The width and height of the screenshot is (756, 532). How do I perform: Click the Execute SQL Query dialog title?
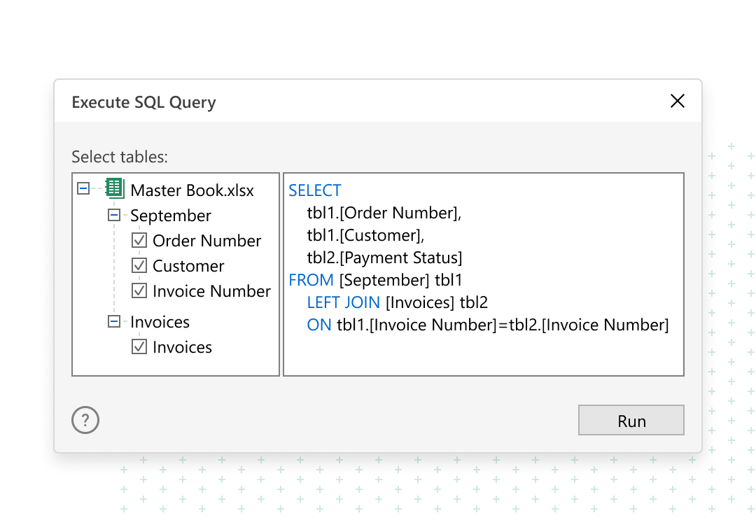(x=143, y=102)
